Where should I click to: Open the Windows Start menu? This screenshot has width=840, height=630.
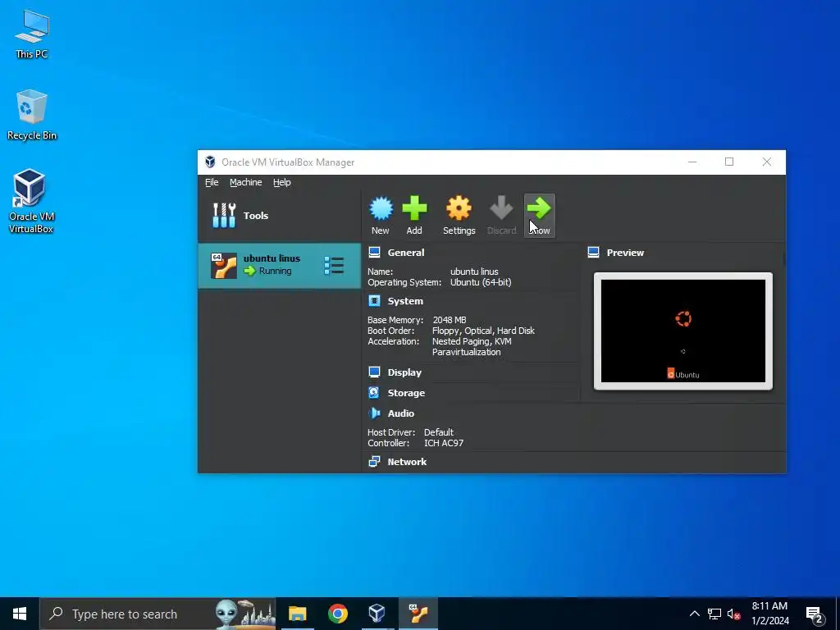[x=20, y=614]
